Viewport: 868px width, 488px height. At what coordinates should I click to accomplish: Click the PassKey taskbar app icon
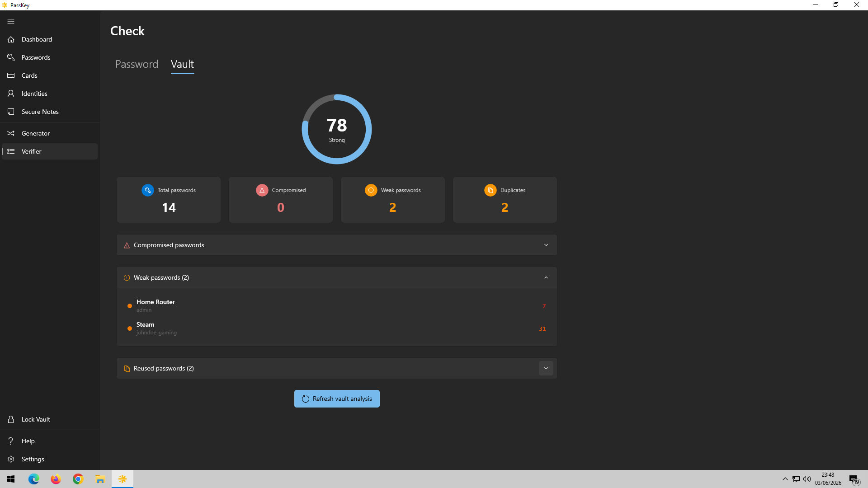coord(123,479)
